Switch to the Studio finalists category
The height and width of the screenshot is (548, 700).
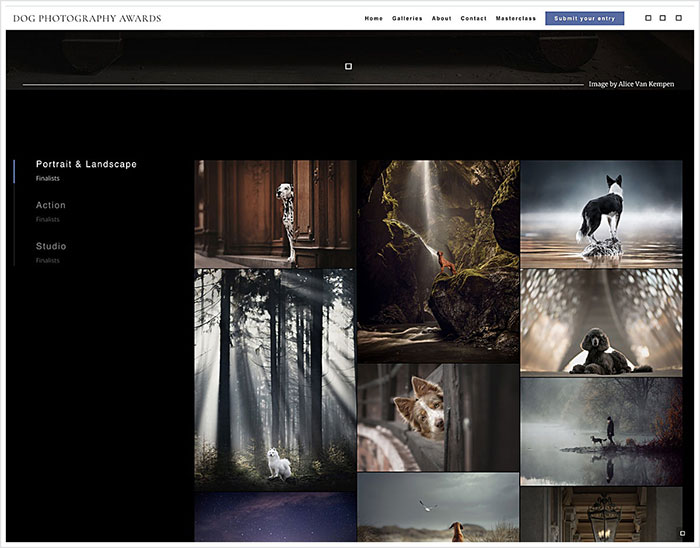pyautogui.click(x=51, y=246)
